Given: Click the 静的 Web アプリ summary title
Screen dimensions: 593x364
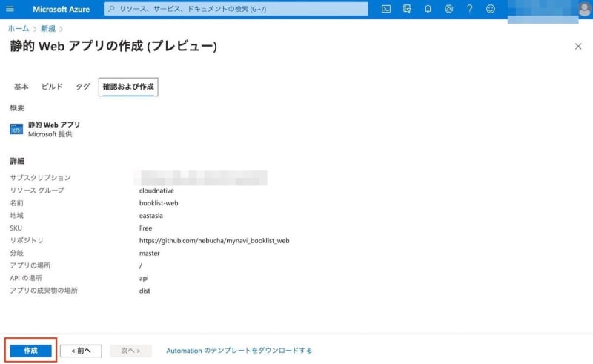Looking at the screenshot, I should tap(54, 125).
